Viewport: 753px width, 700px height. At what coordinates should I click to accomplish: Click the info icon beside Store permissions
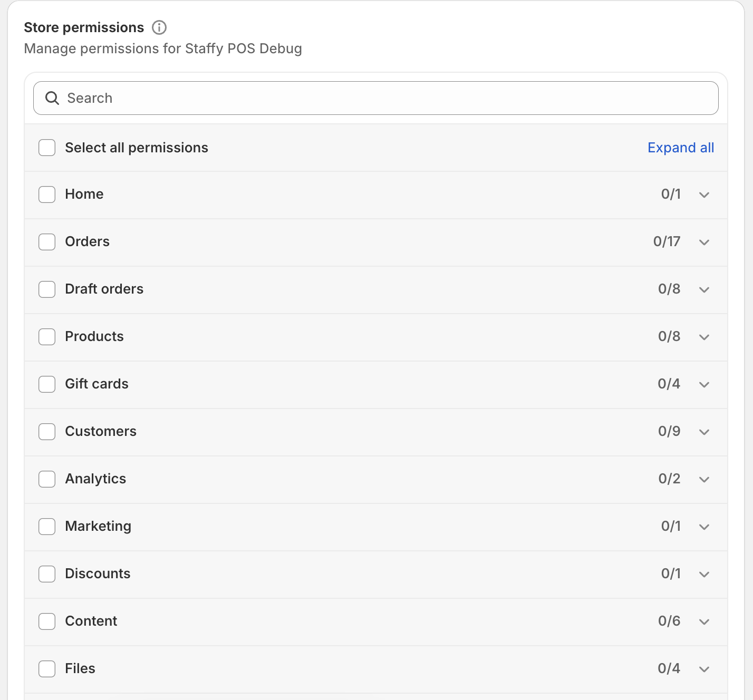pos(159,27)
